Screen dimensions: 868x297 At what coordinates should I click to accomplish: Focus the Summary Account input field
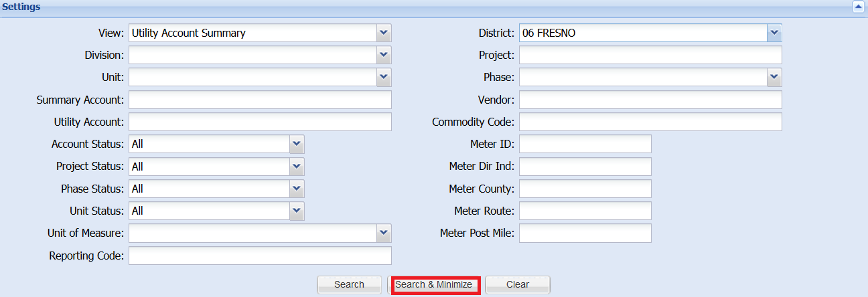(x=259, y=100)
